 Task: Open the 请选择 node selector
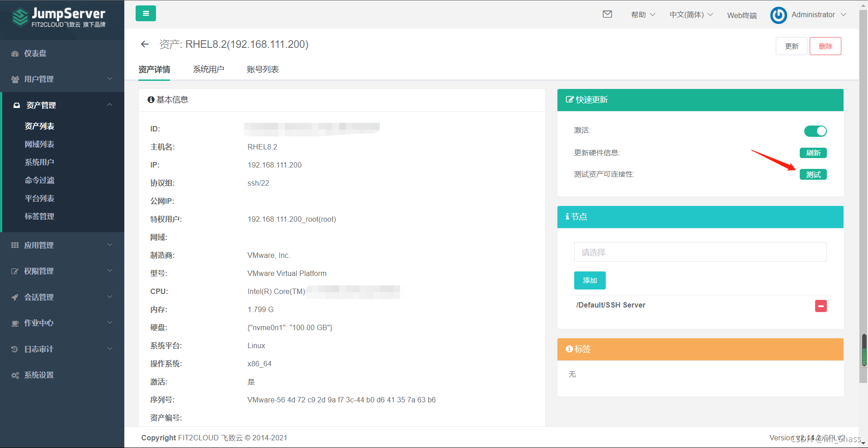(700, 252)
